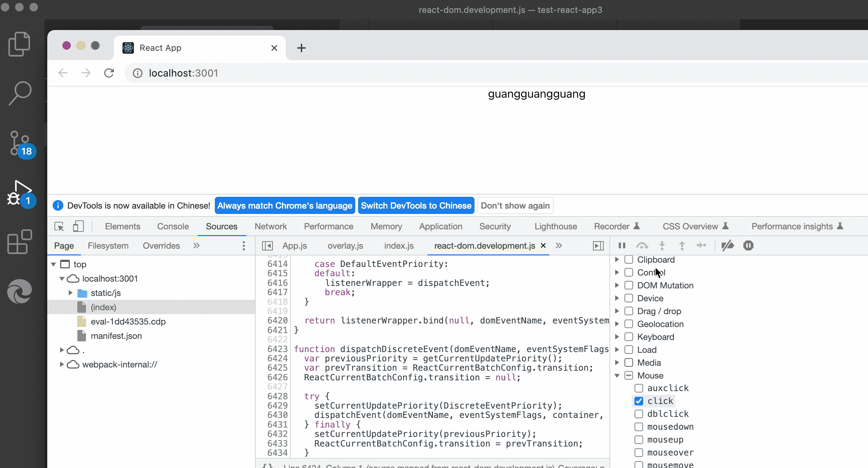
Task: Enable the dblclick event breakpoint
Action: (639, 414)
